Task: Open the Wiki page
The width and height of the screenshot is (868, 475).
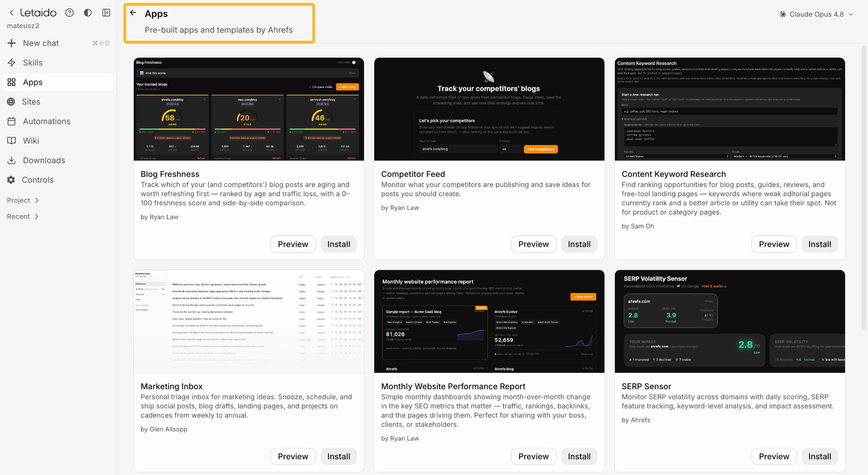Action: 58,141
